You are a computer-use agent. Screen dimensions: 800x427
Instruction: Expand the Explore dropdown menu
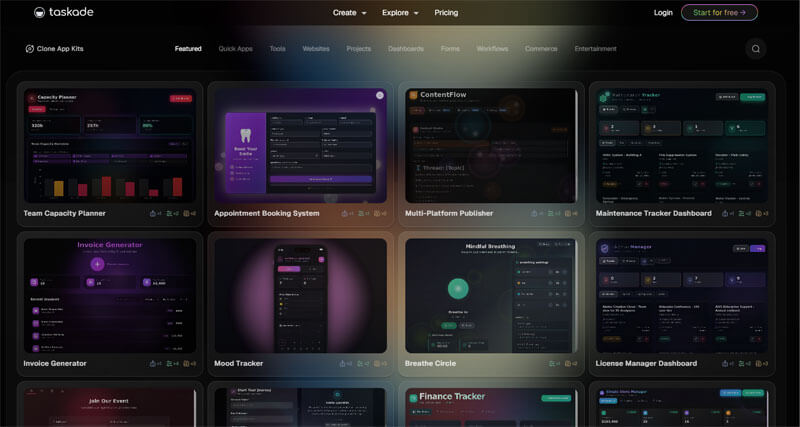pyautogui.click(x=400, y=13)
